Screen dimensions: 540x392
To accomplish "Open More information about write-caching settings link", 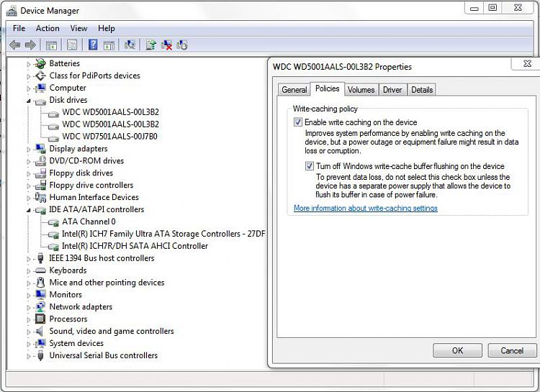I will (365, 208).
